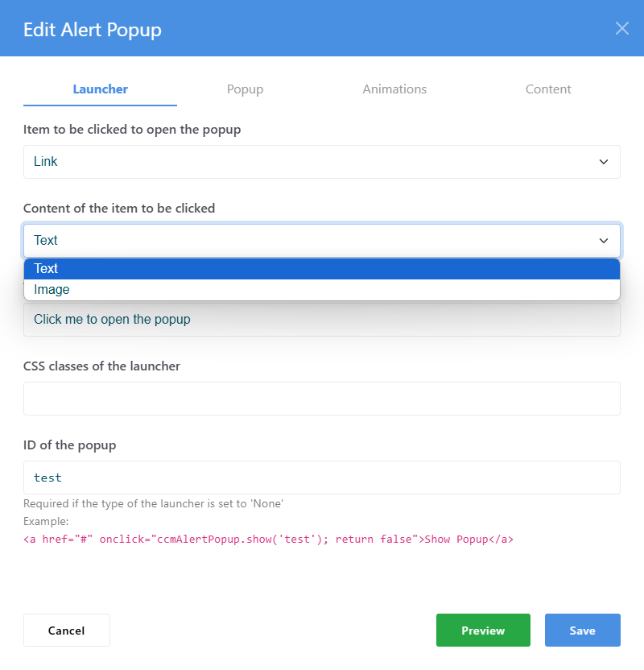
Task: Close the Edit Alert Popup dialog
Action: point(621,28)
